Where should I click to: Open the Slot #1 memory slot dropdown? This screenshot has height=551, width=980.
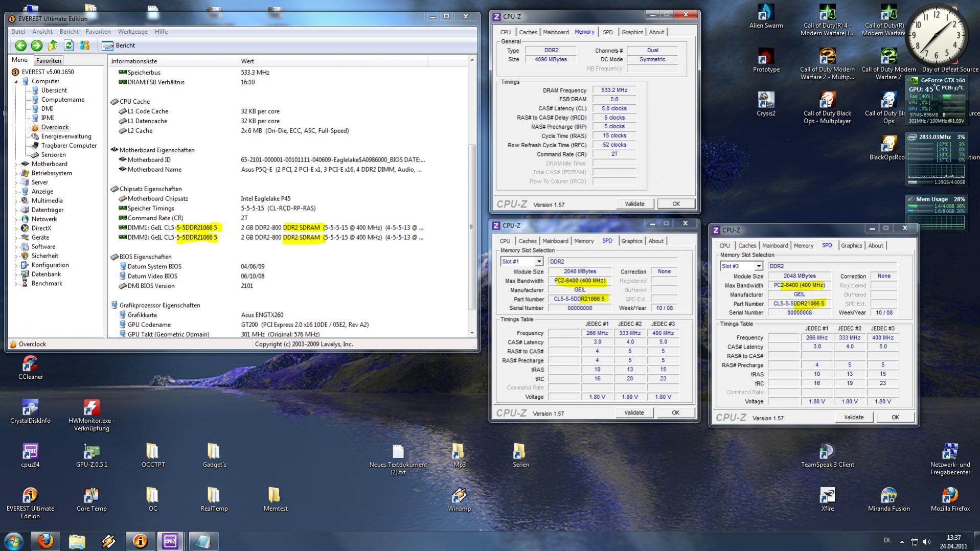click(x=538, y=262)
